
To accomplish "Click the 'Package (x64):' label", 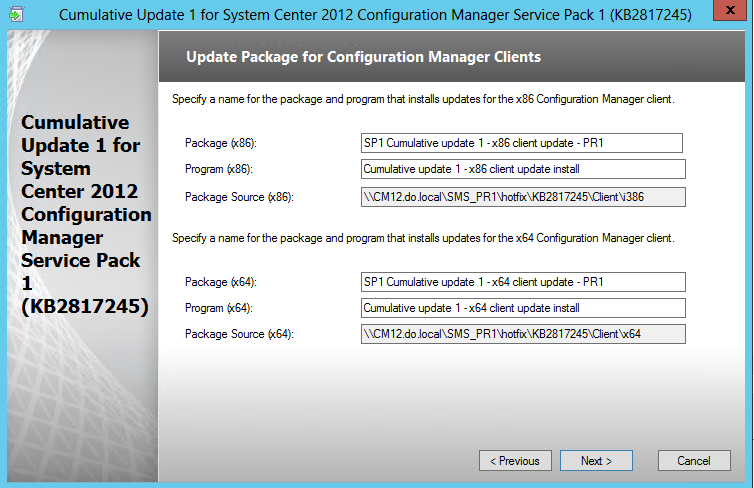I will pos(221,282).
